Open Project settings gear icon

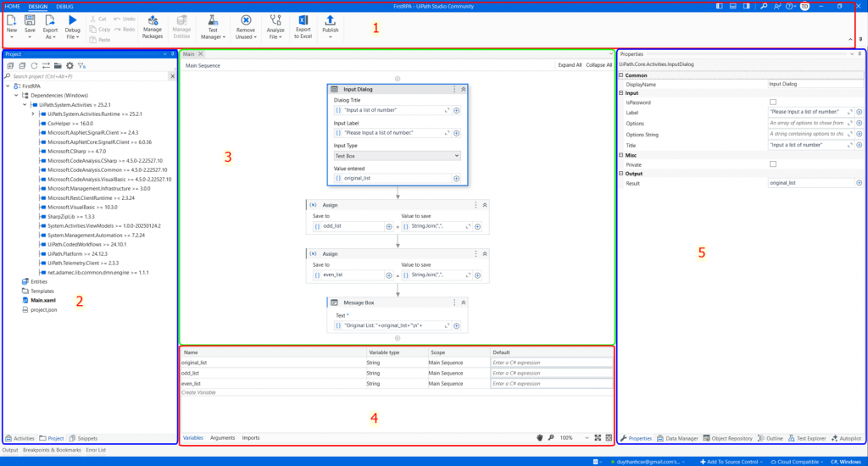point(70,65)
